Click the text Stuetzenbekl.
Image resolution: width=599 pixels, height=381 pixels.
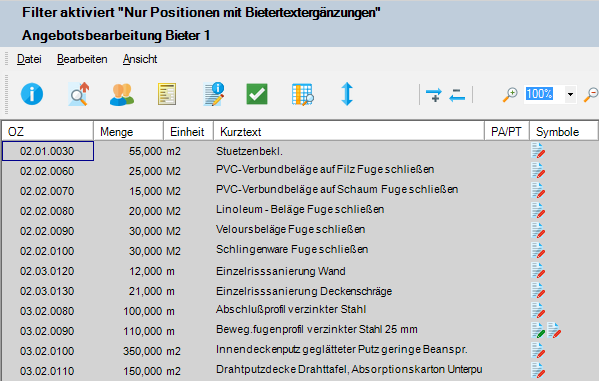pyautogui.click(x=249, y=151)
